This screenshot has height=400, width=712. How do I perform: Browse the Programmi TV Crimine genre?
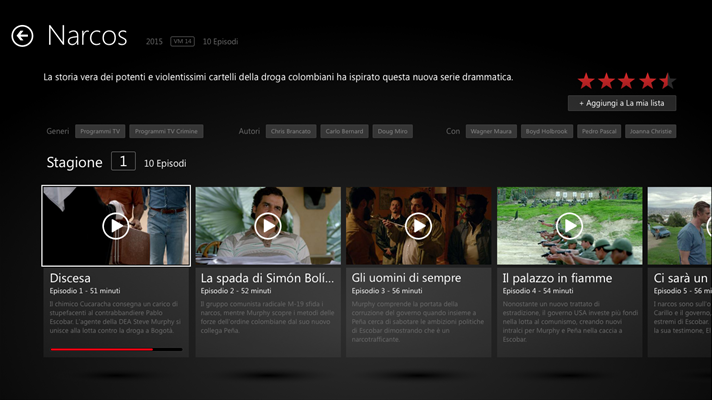click(x=166, y=131)
